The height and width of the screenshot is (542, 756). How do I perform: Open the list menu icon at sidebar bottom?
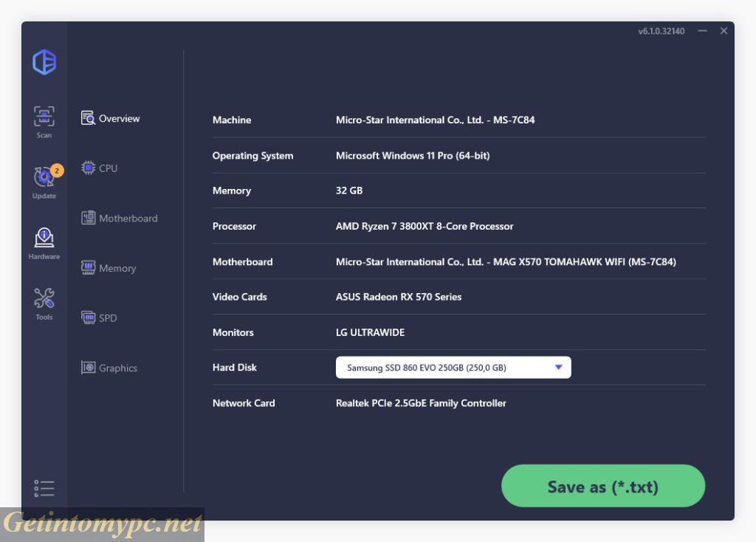(x=44, y=488)
